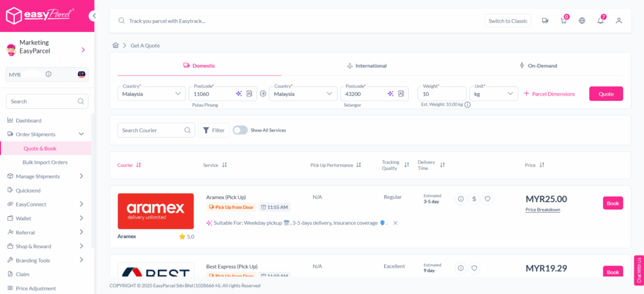The height and width of the screenshot is (294, 644).
Task: Select the On-Demand tab
Action: coord(538,65)
